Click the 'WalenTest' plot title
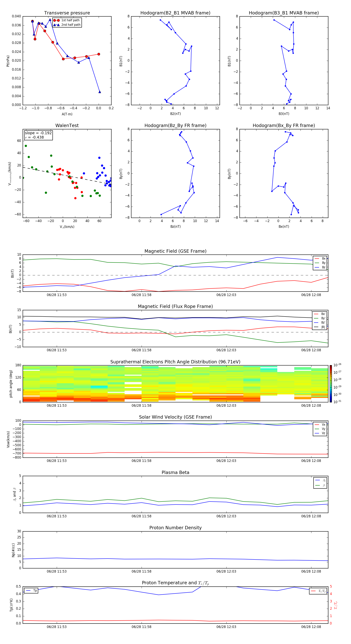The image size is (351, 644). tap(67, 125)
